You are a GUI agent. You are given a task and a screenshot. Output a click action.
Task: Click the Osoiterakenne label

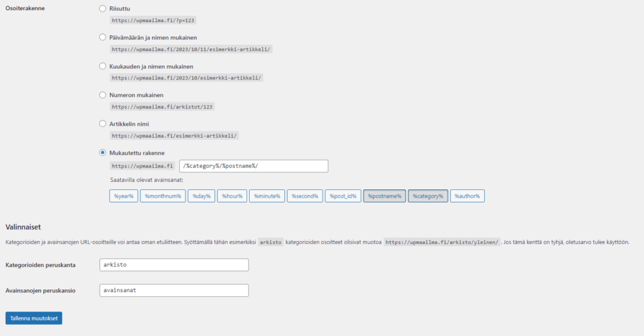click(x=25, y=8)
